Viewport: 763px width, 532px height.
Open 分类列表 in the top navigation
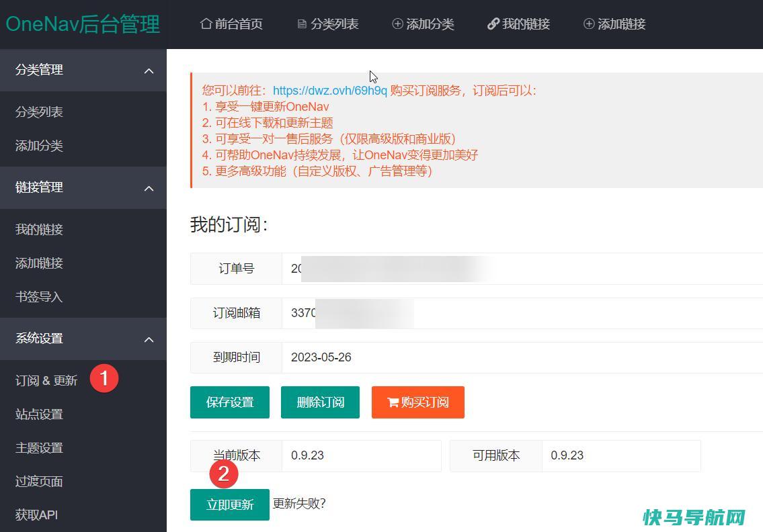pos(328,24)
